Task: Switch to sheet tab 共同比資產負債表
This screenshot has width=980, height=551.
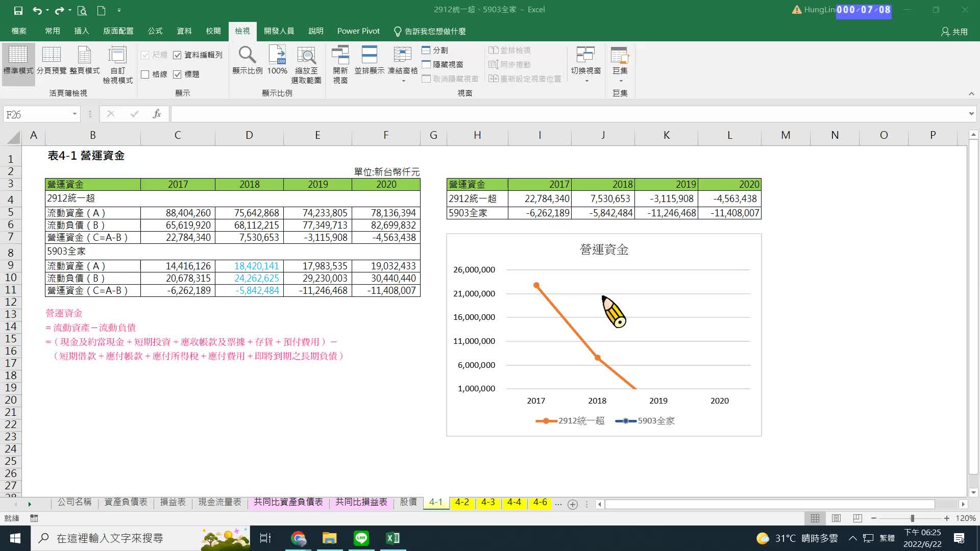Action: click(288, 503)
